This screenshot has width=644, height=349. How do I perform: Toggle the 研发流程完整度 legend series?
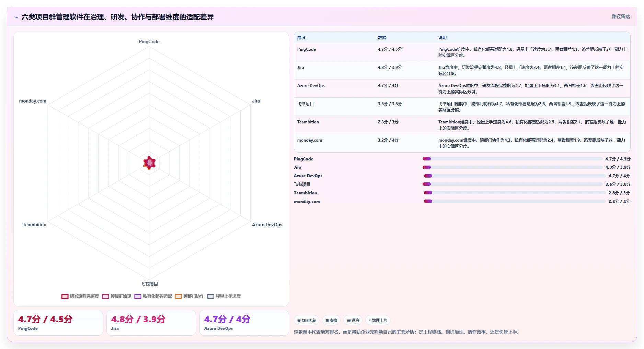pos(80,296)
